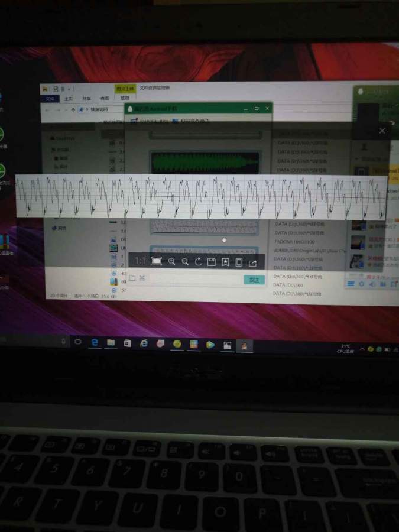Image resolution: width=399 pixels, height=532 pixels.
Task: Click the waveform image in the viewer
Action: [201, 197]
